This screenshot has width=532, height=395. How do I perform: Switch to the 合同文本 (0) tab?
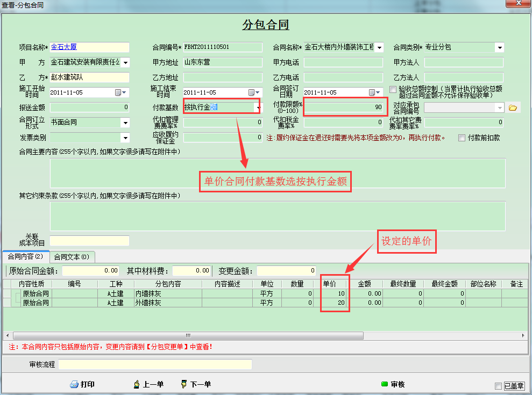click(72, 257)
